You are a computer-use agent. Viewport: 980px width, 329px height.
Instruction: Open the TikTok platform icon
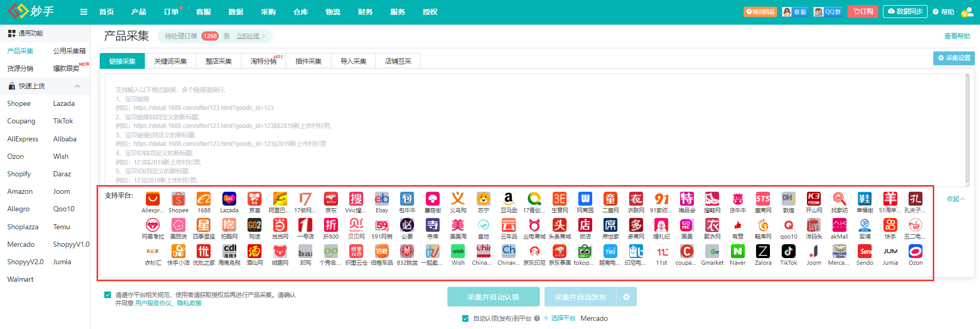pyautogui.click(x=788, y=251)
